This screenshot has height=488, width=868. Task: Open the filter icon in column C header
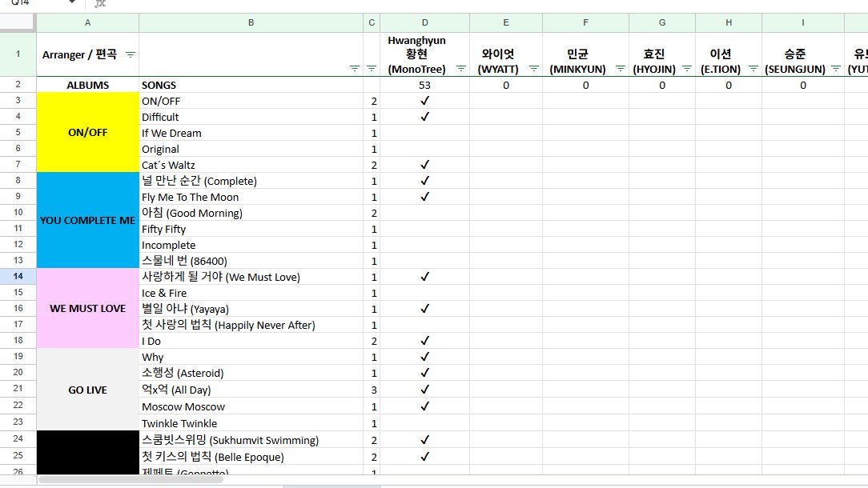point(372,69)
